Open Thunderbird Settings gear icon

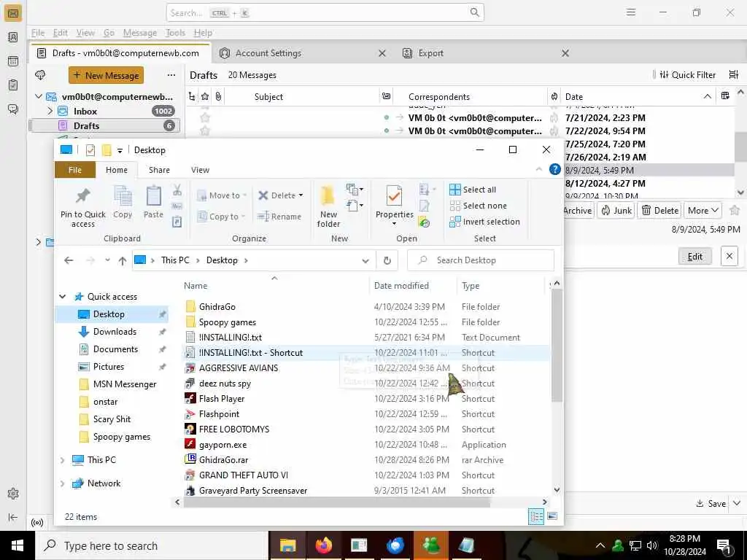(x=13, y=494)
